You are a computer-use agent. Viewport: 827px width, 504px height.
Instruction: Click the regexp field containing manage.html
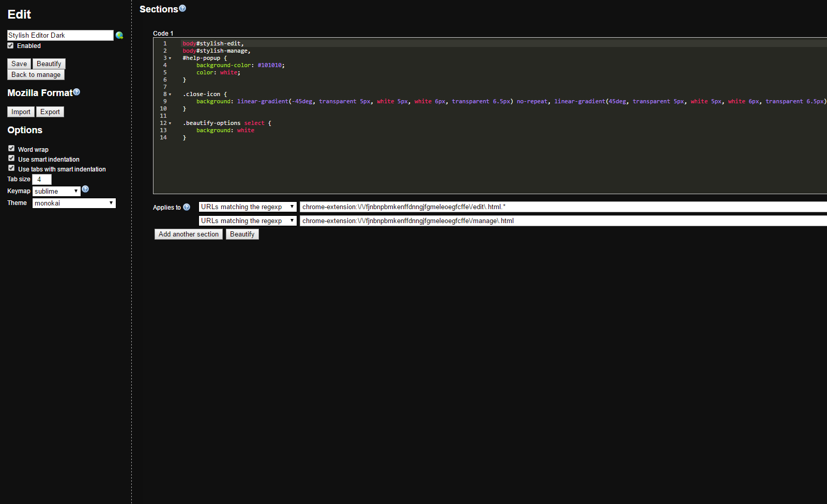(563, 220)
